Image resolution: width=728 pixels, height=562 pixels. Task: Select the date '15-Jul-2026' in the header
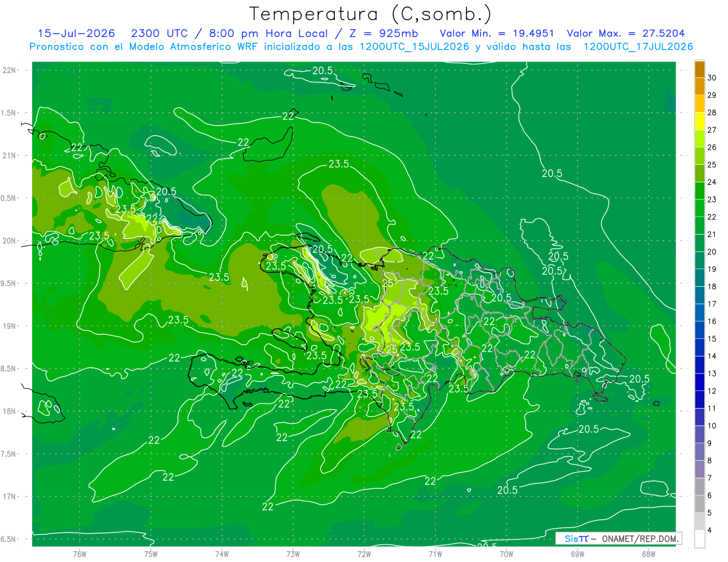click(76, 33)
